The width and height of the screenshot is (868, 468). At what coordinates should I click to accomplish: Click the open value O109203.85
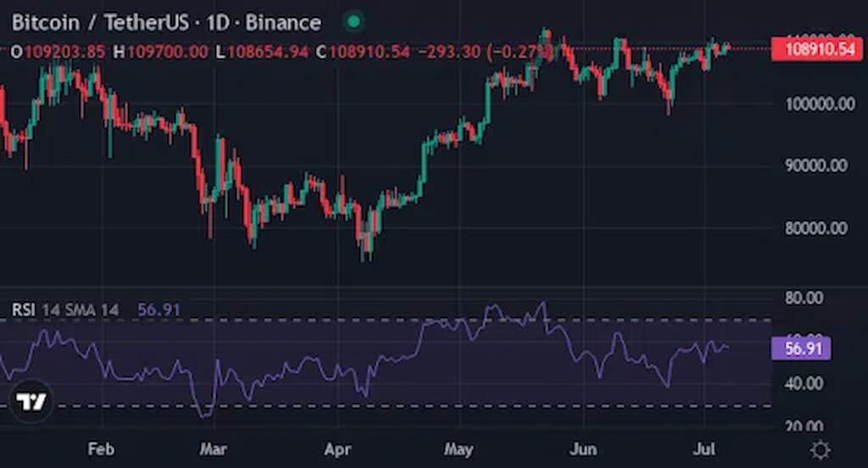coord(58,52)
